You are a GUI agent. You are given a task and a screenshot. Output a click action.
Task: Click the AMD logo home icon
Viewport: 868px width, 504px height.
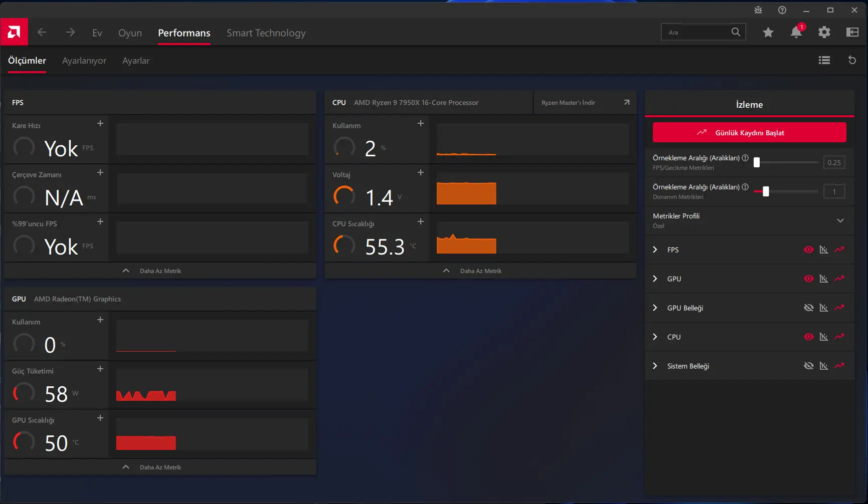click(14, 32)
